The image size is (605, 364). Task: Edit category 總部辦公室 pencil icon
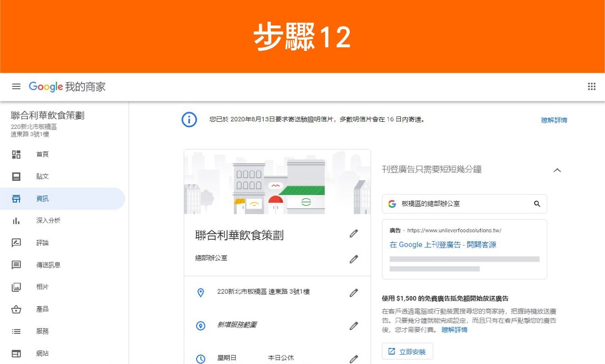tap(354, 259)
